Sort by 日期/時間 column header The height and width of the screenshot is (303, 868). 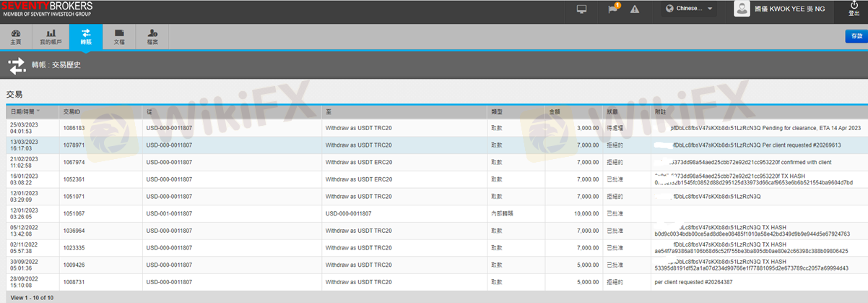pos(25,111)
